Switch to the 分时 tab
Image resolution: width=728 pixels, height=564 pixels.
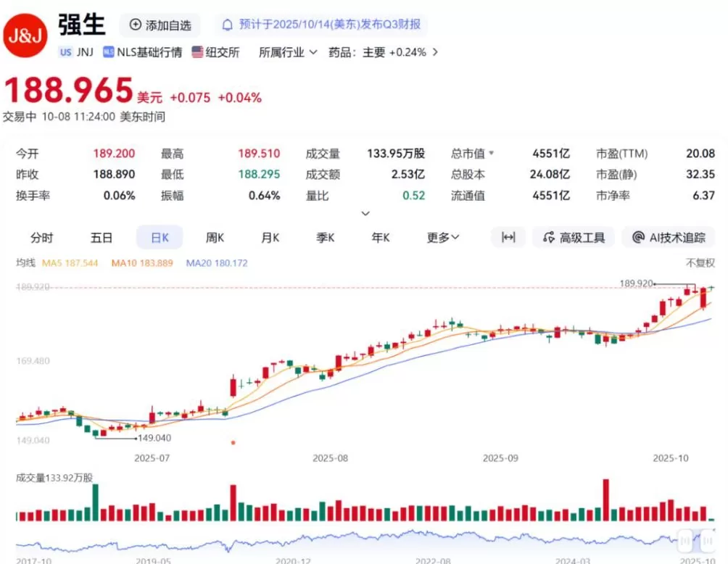click(41, 237)
